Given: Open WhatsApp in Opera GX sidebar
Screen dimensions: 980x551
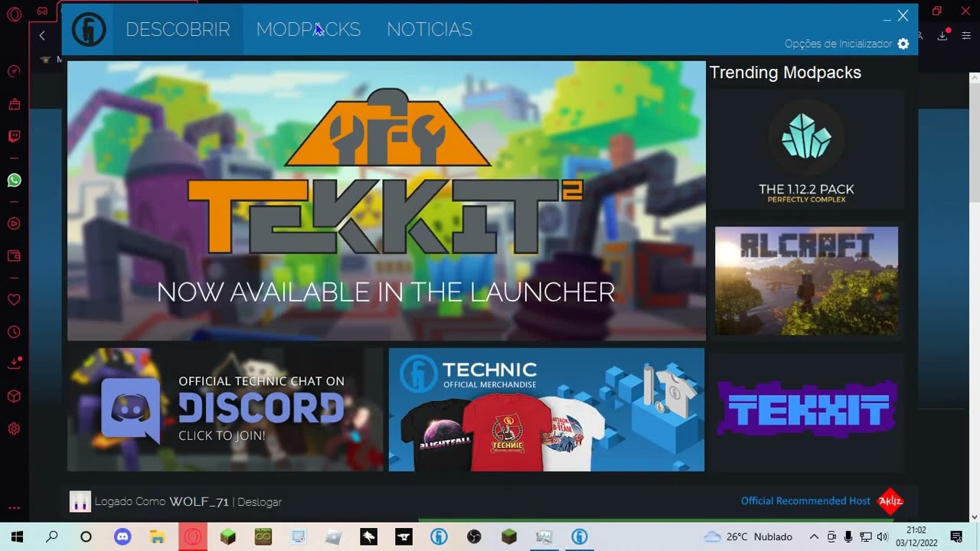Looking at the screenshot, I should [x=14, y=180].
